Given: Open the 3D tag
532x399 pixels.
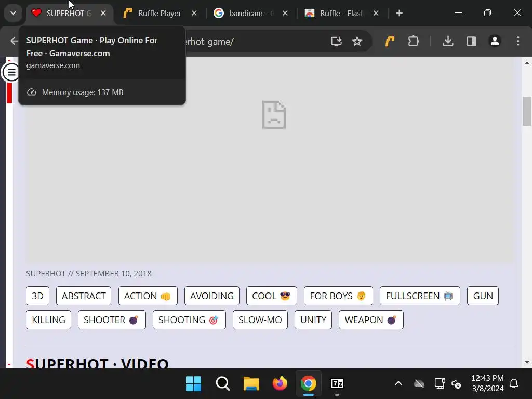Looking at the screenshot, I should click(x=37, y=296).
